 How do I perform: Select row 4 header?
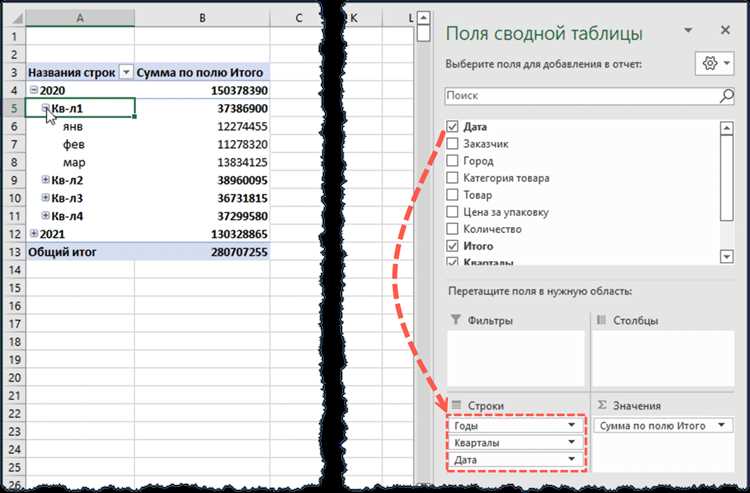click(x=14, y=90)
